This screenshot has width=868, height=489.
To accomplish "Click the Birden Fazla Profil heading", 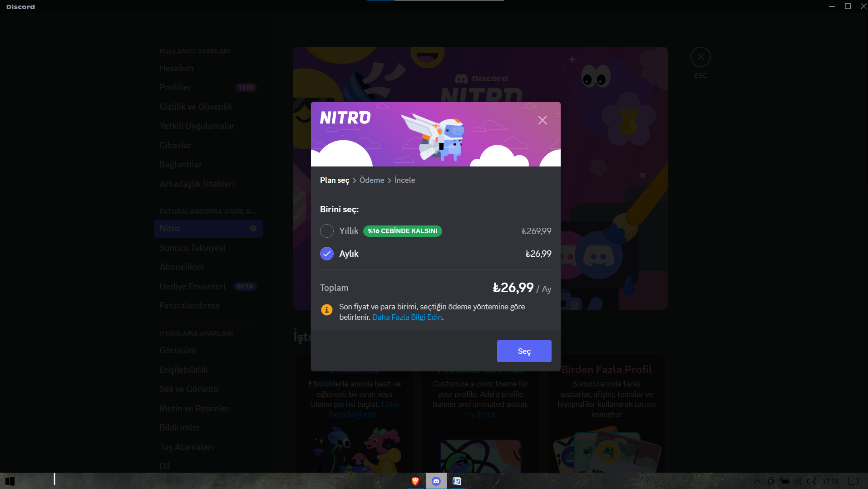I will [607, 370].
